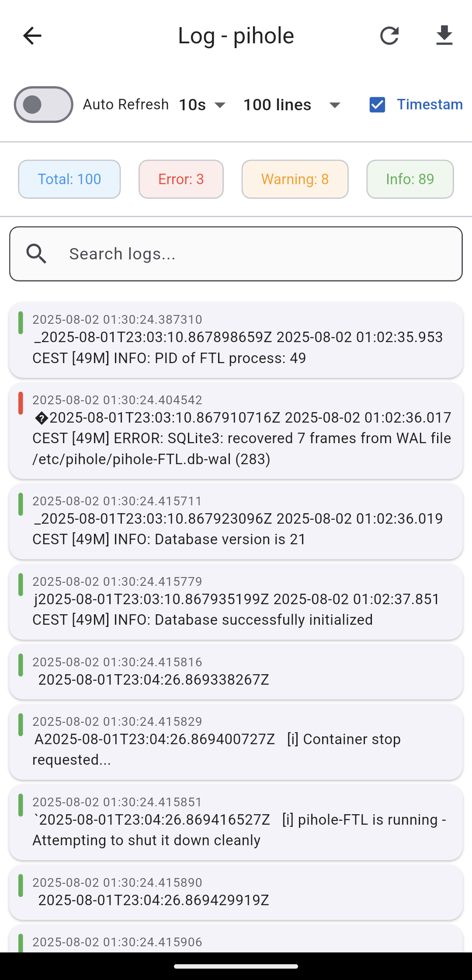Click the Info: 89 filter button
The image size is (472, 980).
[410, 179]
